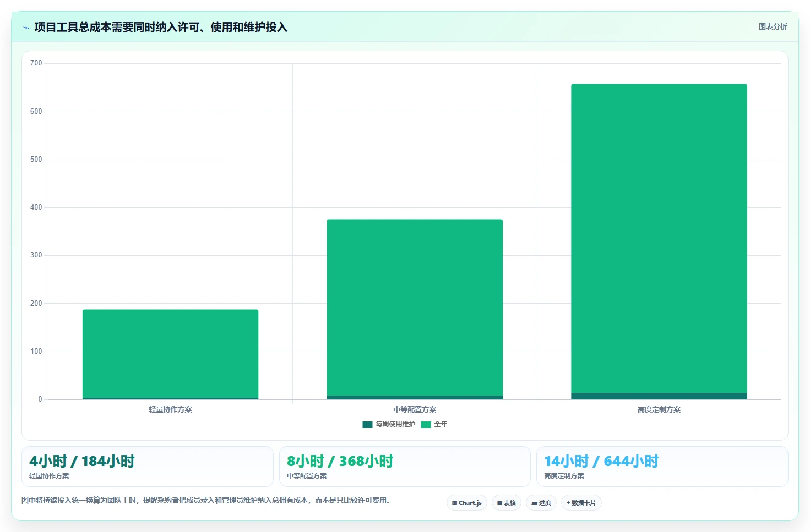Click the 300 y-axis tick label
810x532 pixels.
(36, 255)
